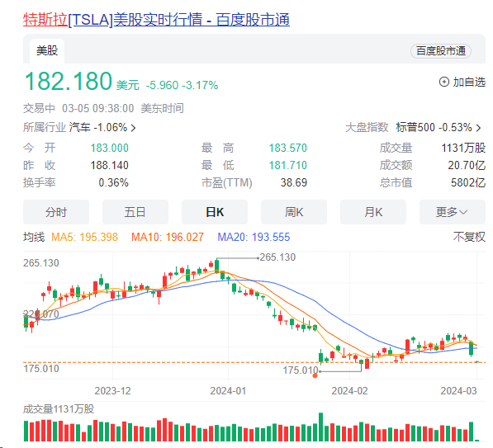Click the trading time 03-05 09:38:00
The image size is (493, 448).
(97, 108)
